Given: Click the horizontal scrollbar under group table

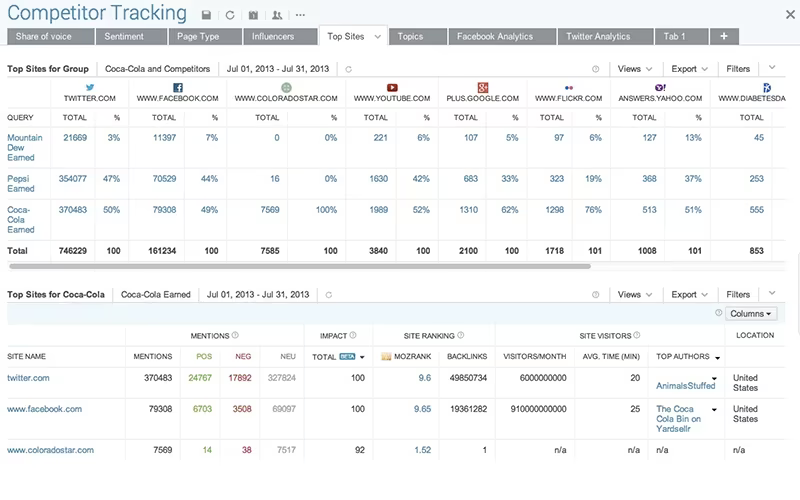Looking at the screenshot, I should click(300, 266).
